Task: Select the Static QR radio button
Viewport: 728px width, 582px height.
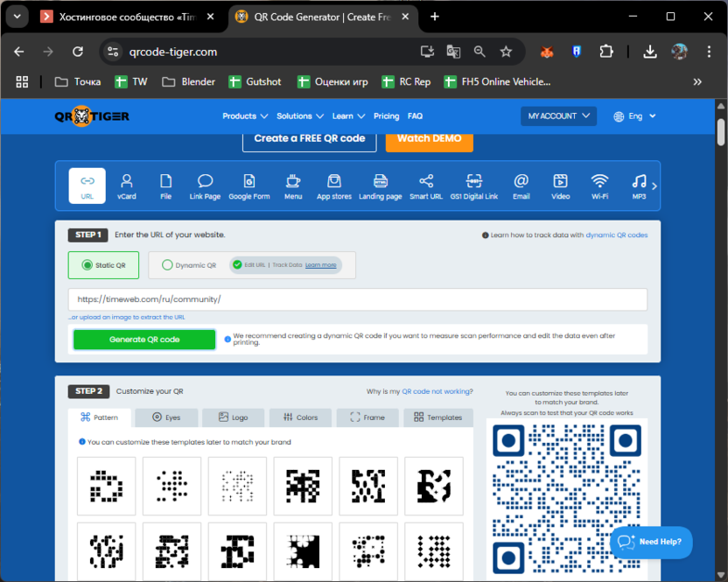Action: (83, 264)
